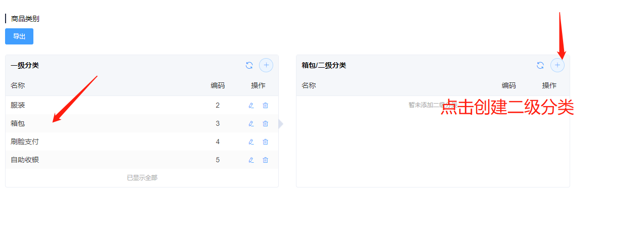Select the 箱包 row
Image resolution: width=644 pixels, height=235 pixels.
coord(142,123)
